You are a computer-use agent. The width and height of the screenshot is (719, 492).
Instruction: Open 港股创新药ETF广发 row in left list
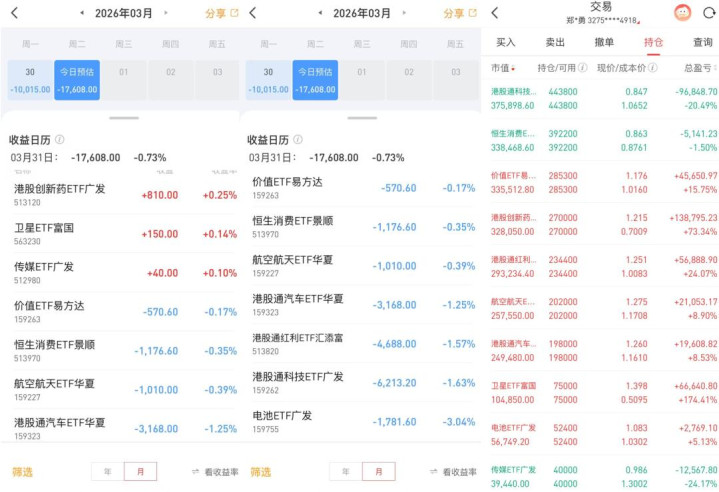coord(124,195)
